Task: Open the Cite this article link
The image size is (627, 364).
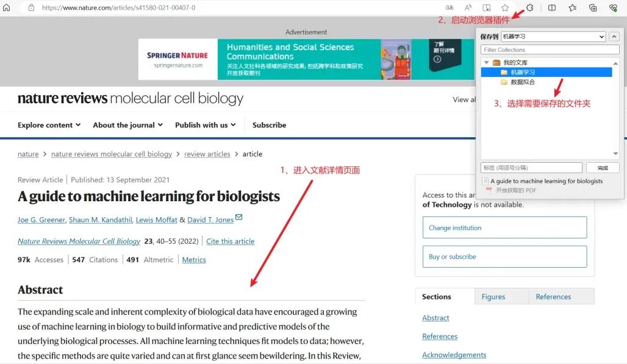Action: point(230,241)
